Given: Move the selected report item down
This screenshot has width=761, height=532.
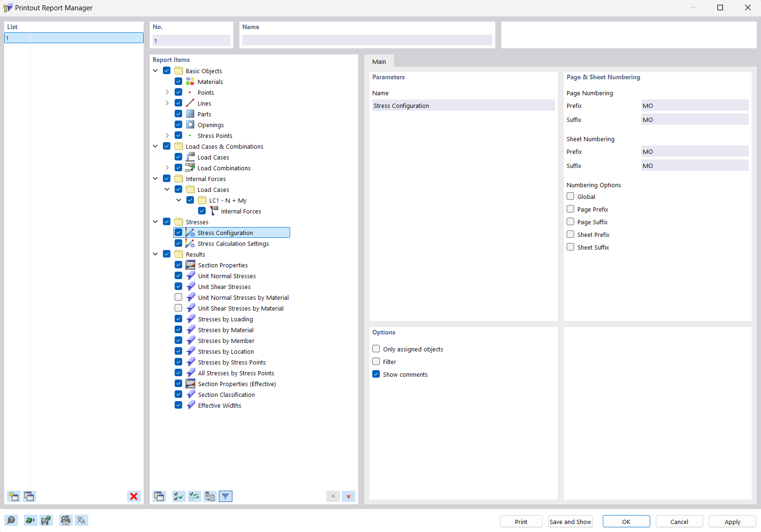Looking at the screenshot, I should coord(348,496).
